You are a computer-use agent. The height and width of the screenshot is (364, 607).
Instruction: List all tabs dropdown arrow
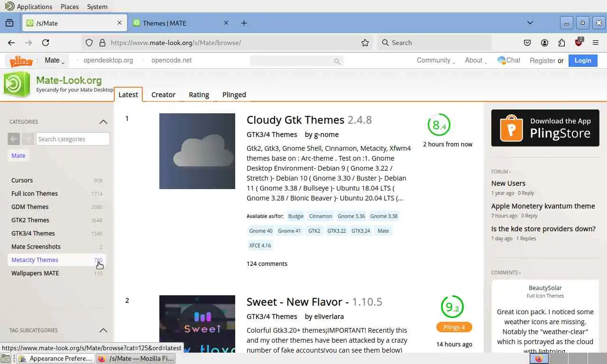[530, 23]
